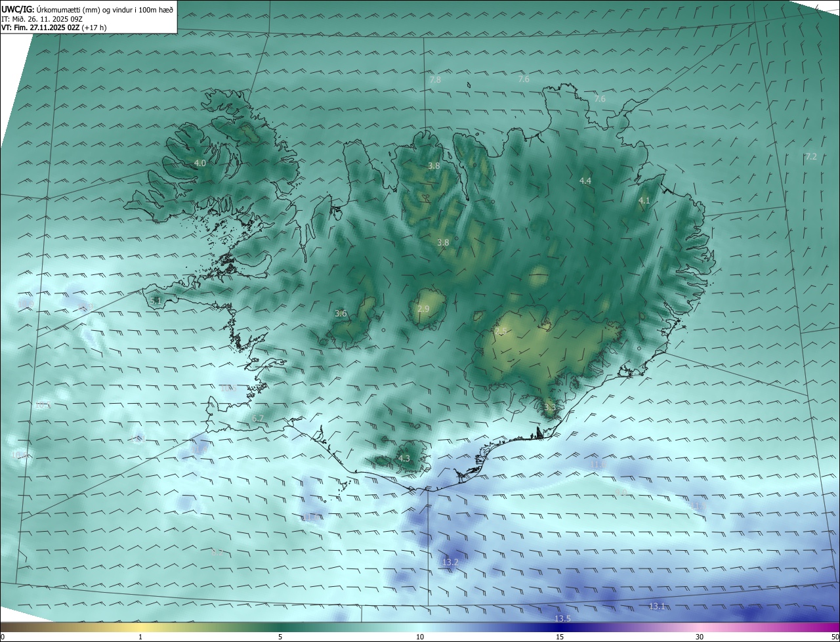Click the '5' tick on the color scale
Screen dimensions: 840x642
click(x=280, y=637)
